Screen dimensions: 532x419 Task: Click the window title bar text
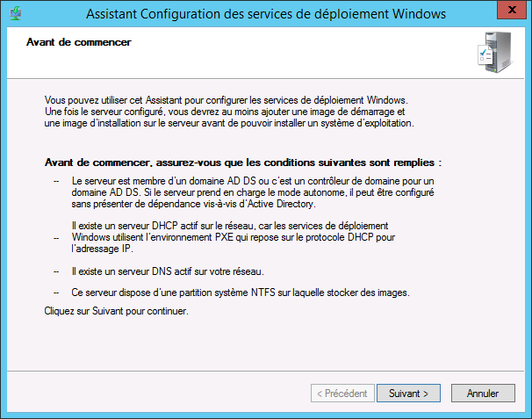(265, 14)
